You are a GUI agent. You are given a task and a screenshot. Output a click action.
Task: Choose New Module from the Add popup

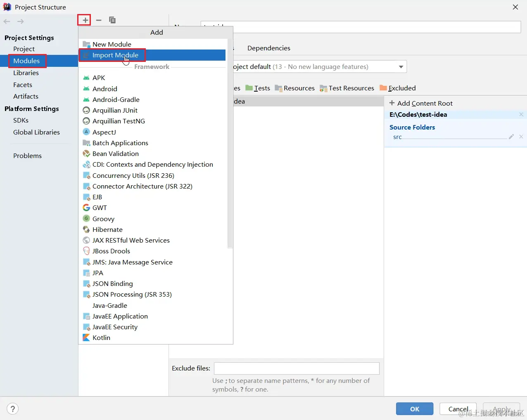click(152, 44)
